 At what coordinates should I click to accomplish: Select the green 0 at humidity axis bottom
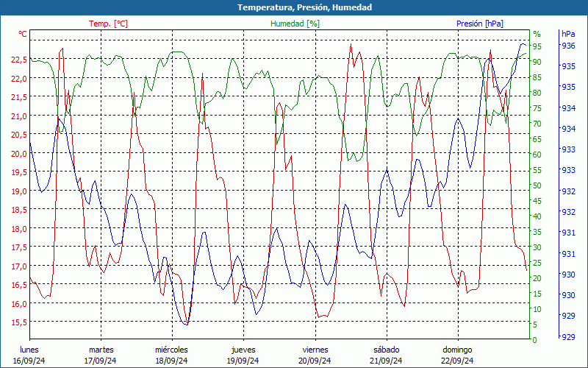535,340
